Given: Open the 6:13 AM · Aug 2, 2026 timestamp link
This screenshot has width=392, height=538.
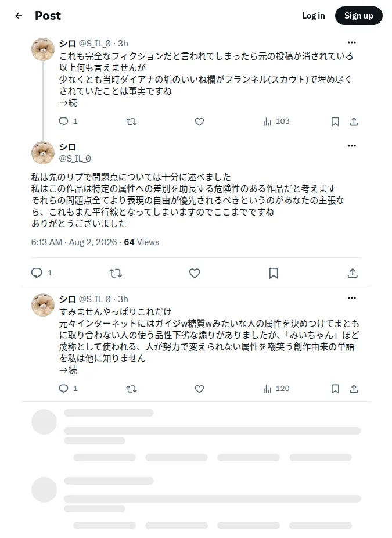Looking at the screenshot, I should point(74,242).
